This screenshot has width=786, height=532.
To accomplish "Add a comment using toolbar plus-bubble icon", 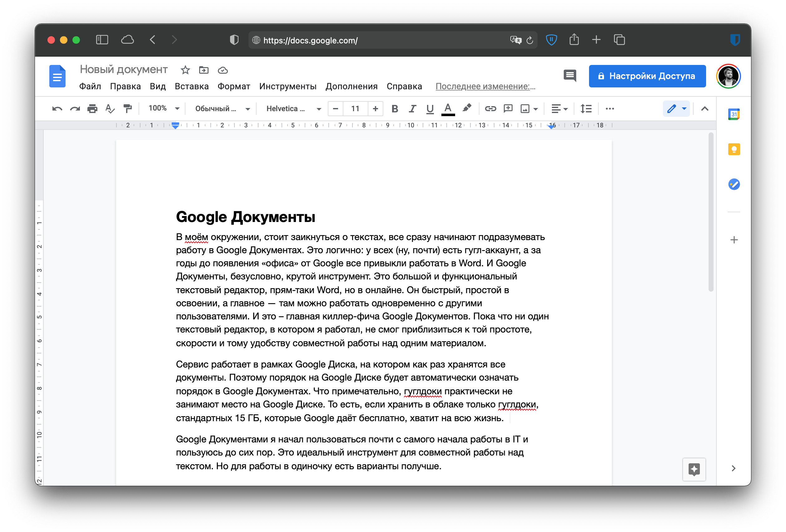I will coord(508,109).
